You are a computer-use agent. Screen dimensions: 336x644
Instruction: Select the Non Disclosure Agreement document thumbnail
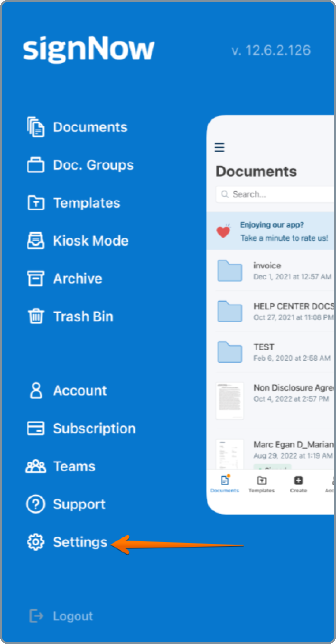click(230, 401)
